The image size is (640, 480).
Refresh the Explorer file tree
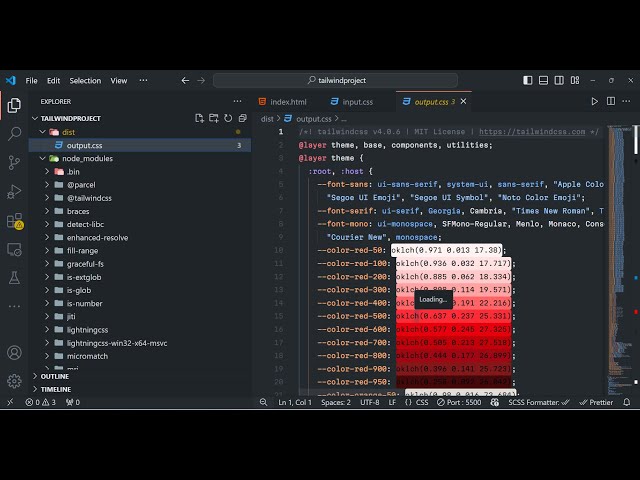pyautogui.click(x=228, y=118)
